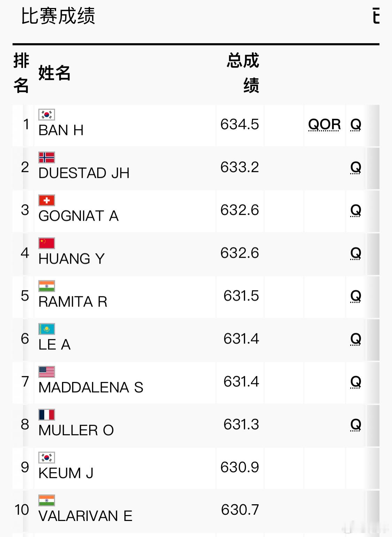Viewport: 392px width, 537px height.
Task: Click Kazakhstan flag above LE A
Action: point(47,329)
